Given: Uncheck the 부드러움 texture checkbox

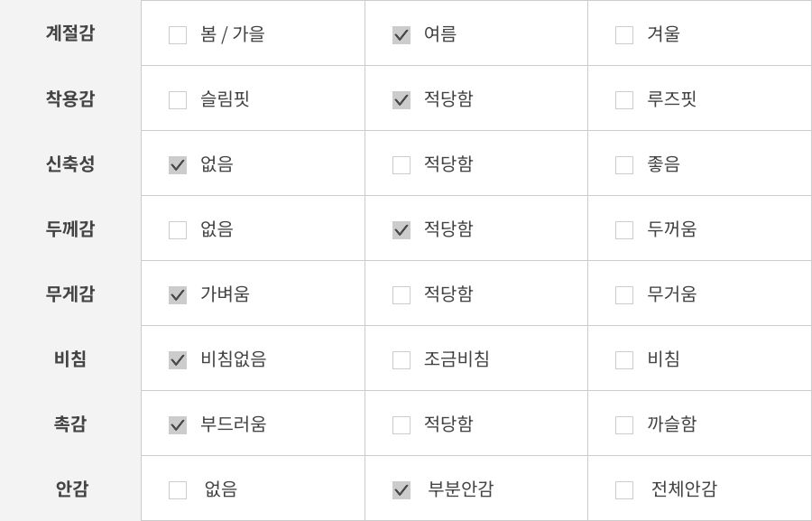Looking at the screenshot, I should pos(178,425).
